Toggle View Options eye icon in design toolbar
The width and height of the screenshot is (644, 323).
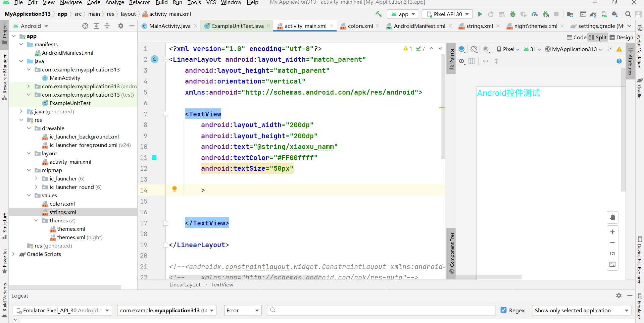click(x=462, y=61)
